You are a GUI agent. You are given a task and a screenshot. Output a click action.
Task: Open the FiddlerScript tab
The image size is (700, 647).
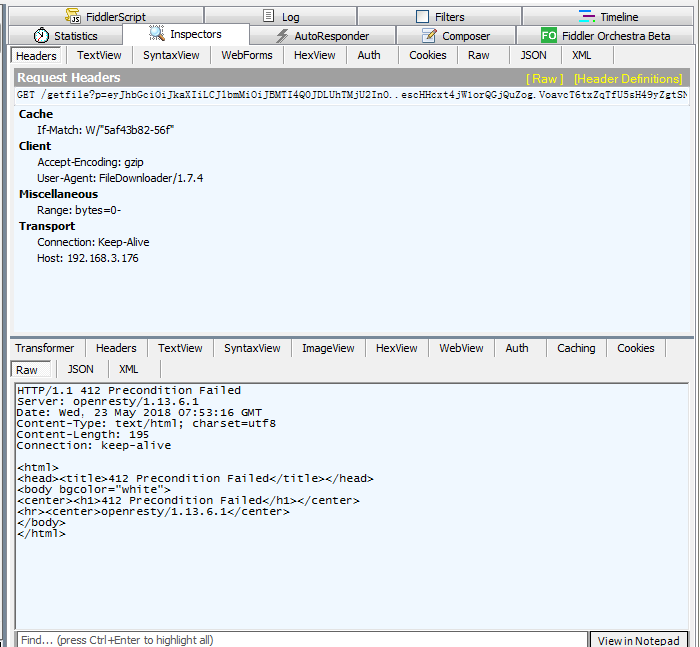(106, 17)
